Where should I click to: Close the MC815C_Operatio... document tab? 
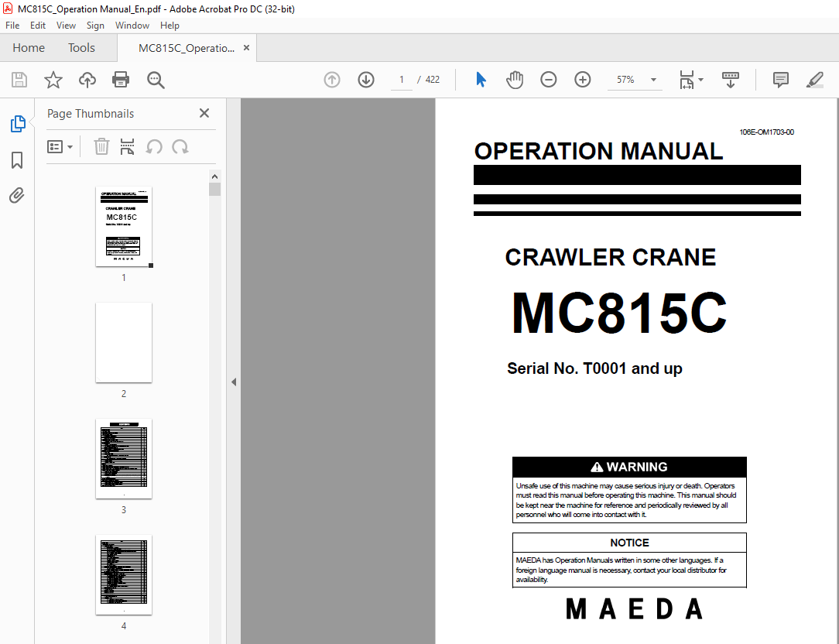tap(246, 48)
